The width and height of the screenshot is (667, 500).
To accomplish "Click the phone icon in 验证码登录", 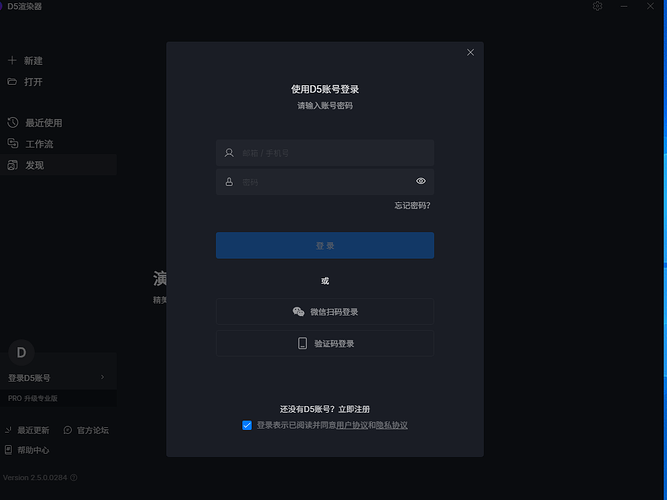I will click(302, 343).
